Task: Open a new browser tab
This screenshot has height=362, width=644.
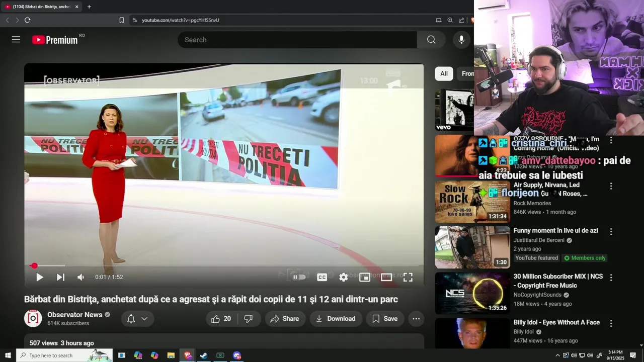Action: click(x=89, y=7)
